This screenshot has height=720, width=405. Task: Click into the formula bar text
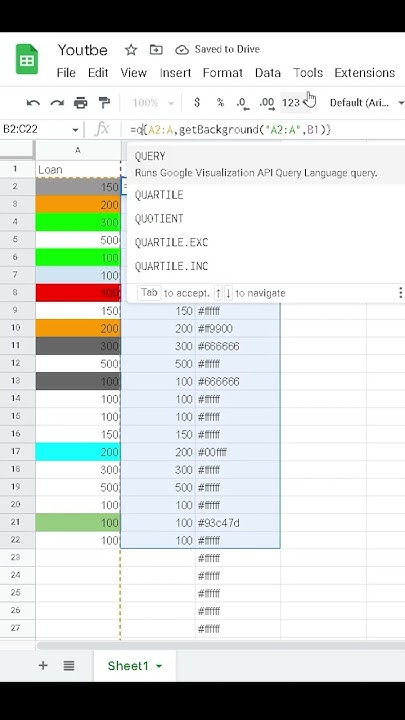(x=231, y=130)
